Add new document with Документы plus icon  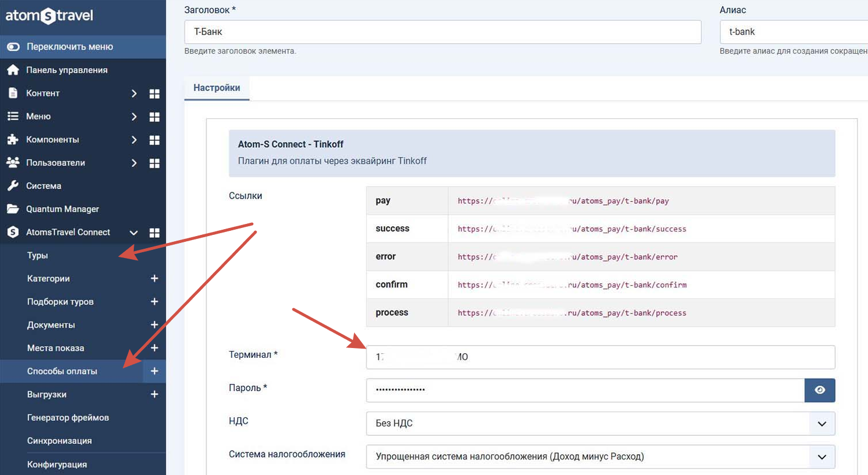coord(155,325)
